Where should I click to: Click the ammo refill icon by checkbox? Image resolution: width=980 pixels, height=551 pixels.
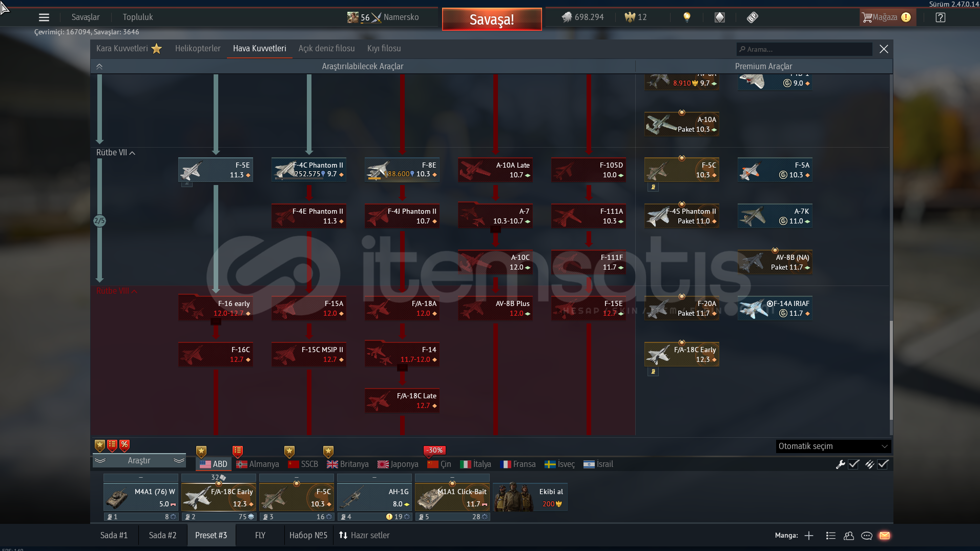[x=869, y=464]
